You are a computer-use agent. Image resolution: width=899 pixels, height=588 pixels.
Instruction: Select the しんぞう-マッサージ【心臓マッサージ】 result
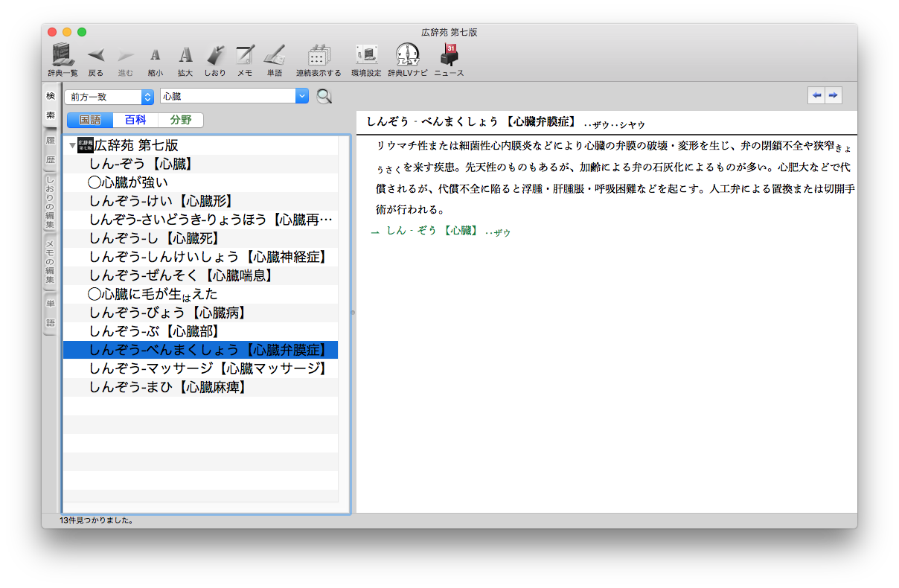point(200,368)
